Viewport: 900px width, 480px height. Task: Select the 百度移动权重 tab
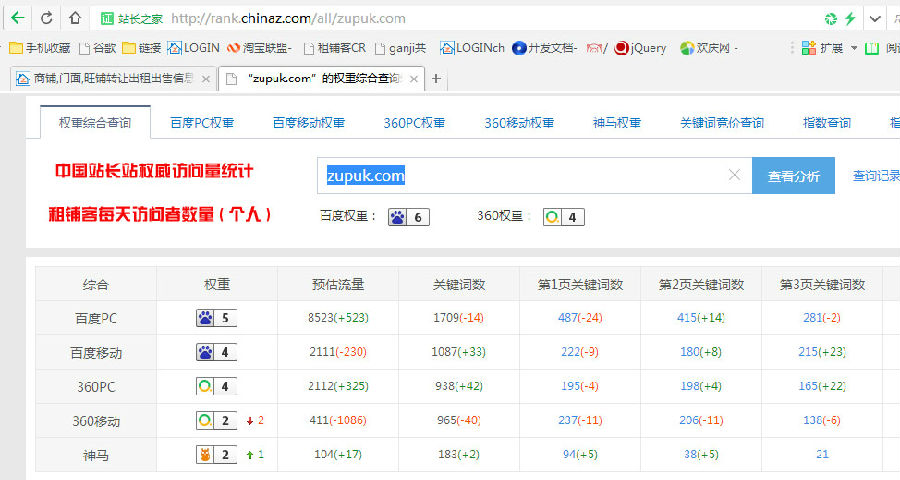click(x=309, y=122)
